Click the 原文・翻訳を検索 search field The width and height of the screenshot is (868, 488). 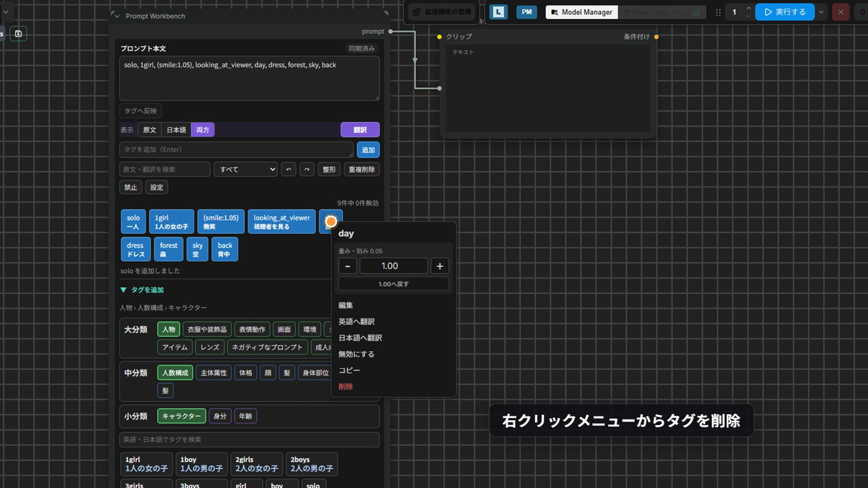[x=165, y=169]
